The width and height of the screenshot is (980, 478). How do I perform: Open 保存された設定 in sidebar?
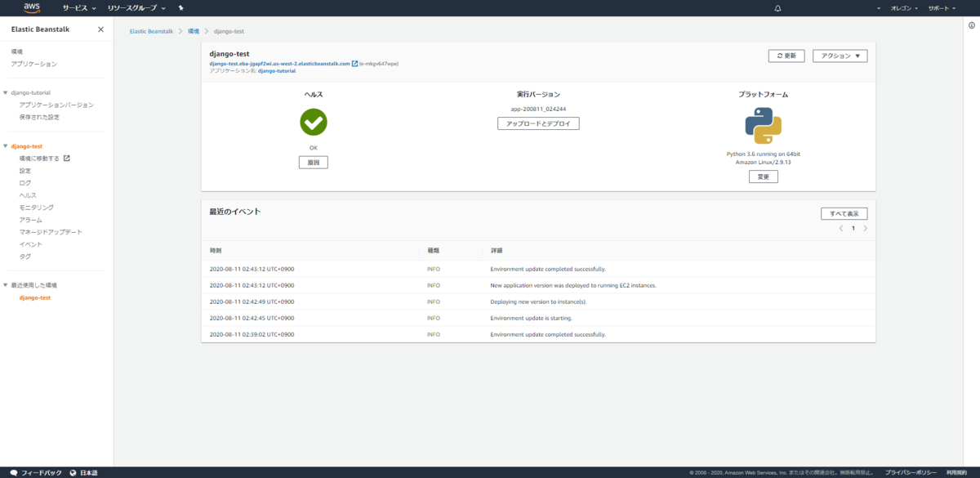pos(39,117)
